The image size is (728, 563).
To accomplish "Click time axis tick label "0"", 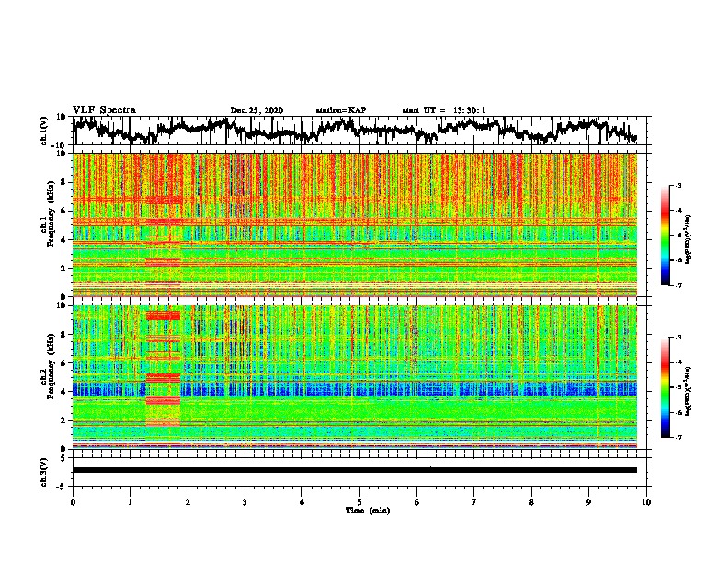I will pos(73,502).
